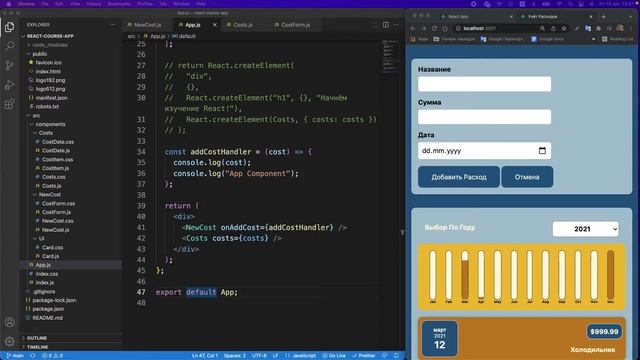Click the Mar bar in the chart
This screenshot has height=360, width=640.
[x=464, y=276]
